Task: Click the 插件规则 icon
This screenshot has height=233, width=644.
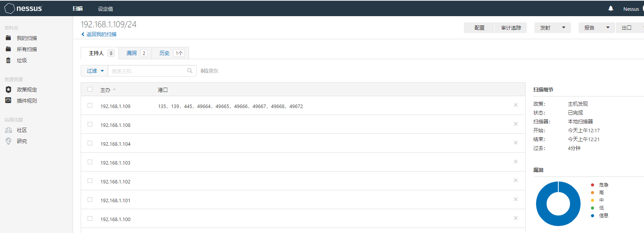Action: pyautogui.click(x=8, y=100)
